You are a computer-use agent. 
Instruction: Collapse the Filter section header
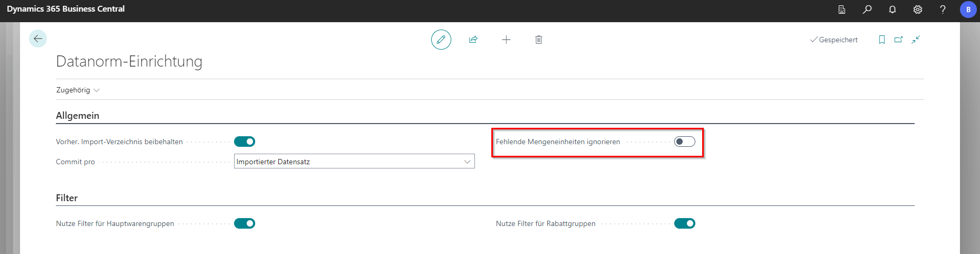pos(67,198)
